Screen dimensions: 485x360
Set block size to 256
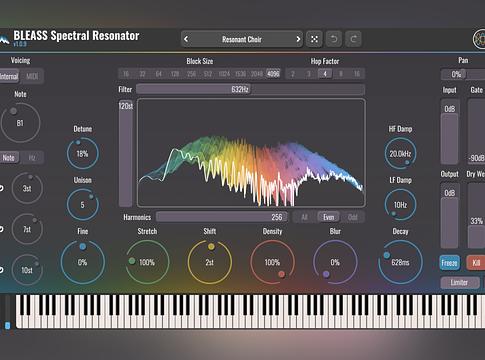(x=191, y=74)
